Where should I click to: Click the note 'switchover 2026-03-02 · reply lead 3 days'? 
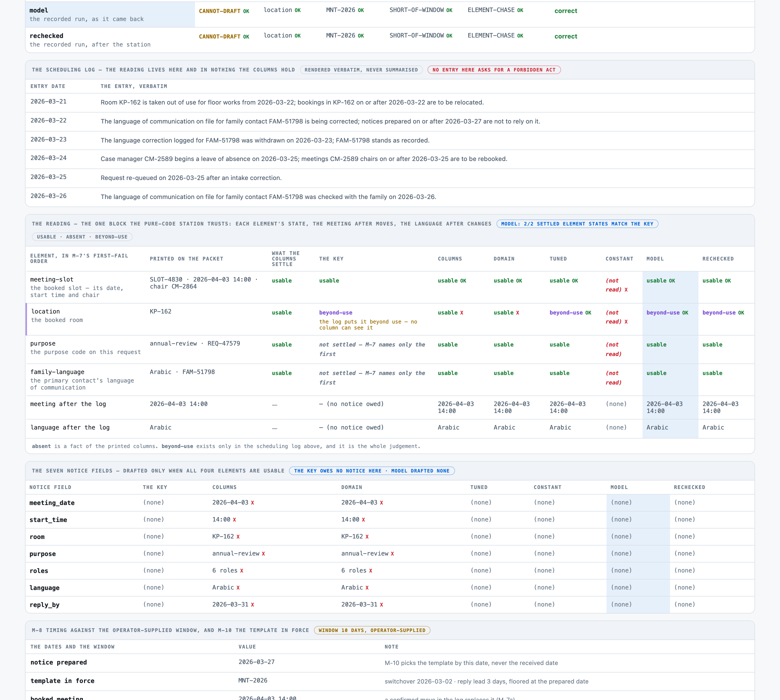point(486,681)
